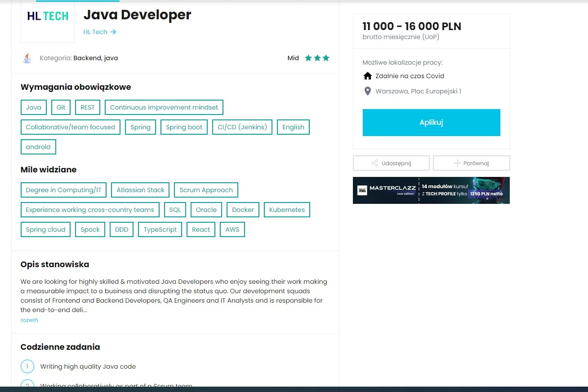
Task: Click the Java Developer job title
Action: 138,15
